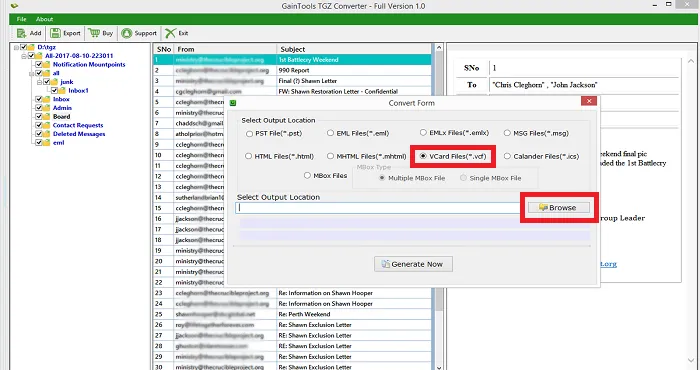Click the Generate Now button
Screen dimensions: 700x370
[x=413, y=264]
